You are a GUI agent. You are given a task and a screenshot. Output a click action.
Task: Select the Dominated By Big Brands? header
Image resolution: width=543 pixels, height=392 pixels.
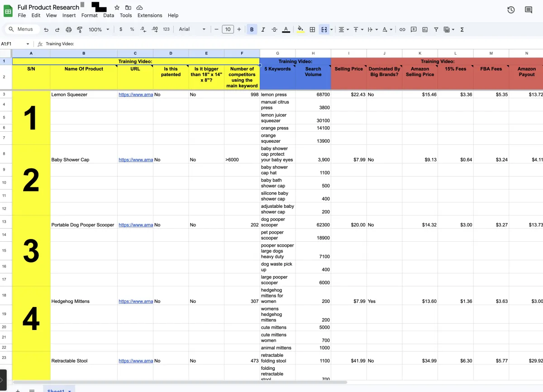[x=384, y=77]
